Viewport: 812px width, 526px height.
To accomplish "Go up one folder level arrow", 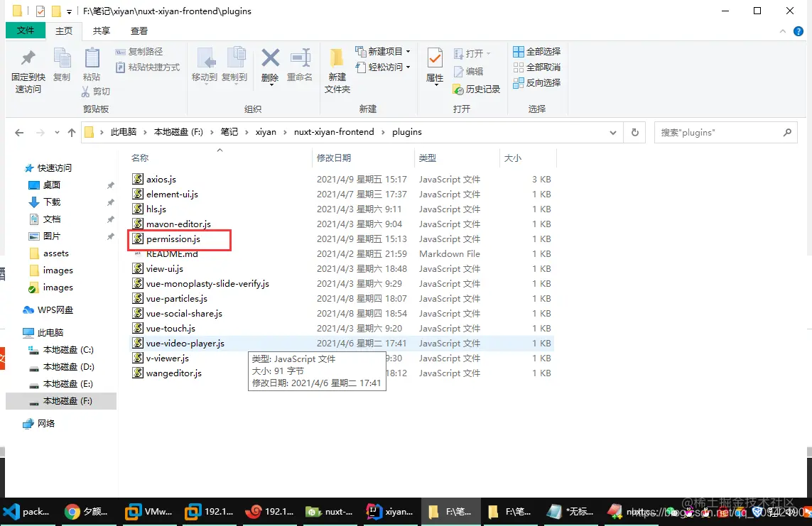I will click(x=72, y=133).
